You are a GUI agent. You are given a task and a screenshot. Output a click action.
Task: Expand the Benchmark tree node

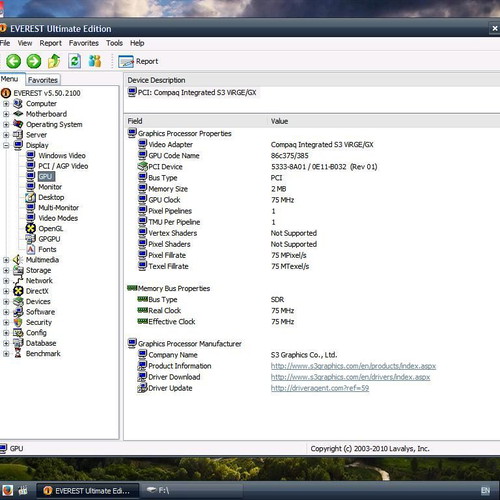pos(6,354)
